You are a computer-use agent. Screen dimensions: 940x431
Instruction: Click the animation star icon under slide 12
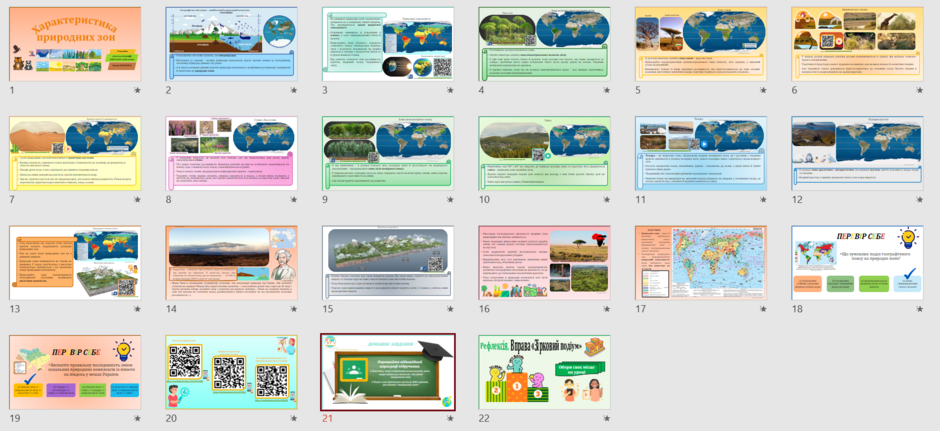point(920,200)
